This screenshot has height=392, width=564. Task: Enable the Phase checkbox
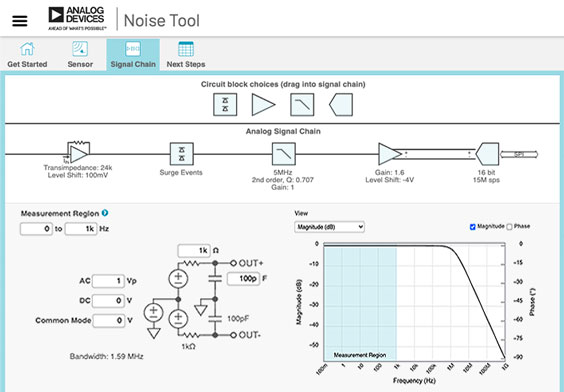pos(509,227)
